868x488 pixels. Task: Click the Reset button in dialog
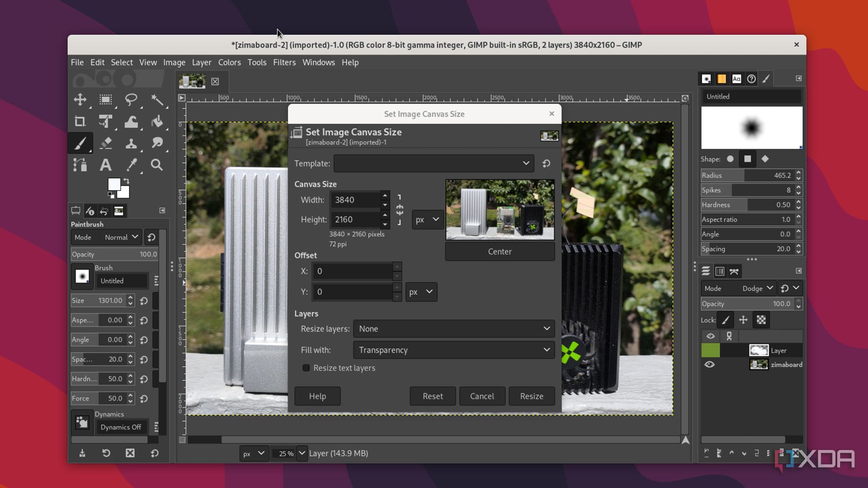[433, 396]
